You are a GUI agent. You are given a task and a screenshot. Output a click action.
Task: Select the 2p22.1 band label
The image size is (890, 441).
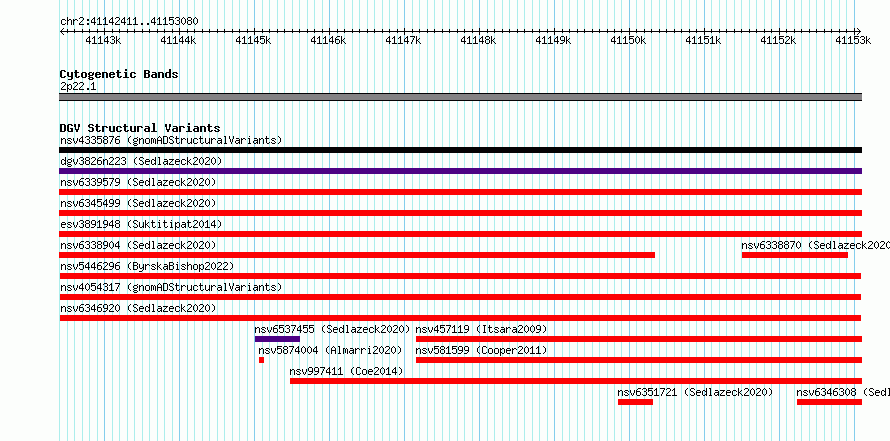(x=78, y=87)
